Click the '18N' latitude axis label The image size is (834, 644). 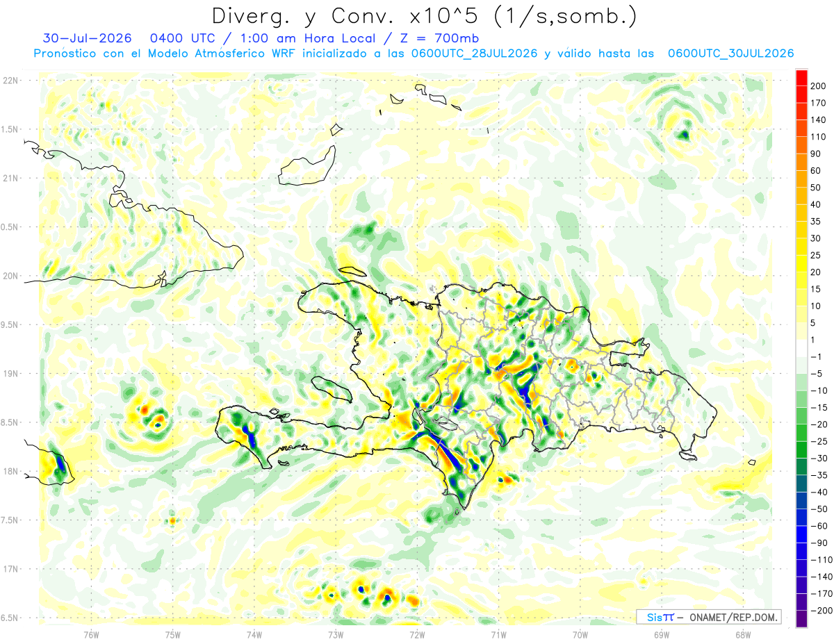[x=10, y=472]
